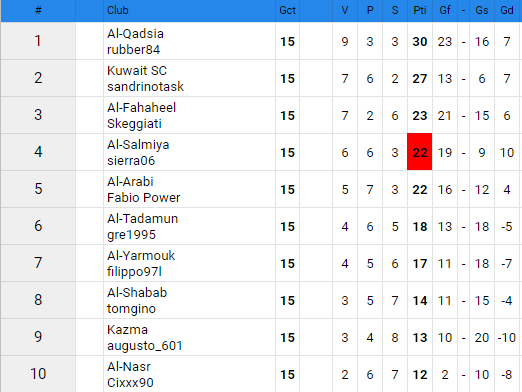Viewport: 522px width, 392px height.
Task: Click the rank number 1 cell
Action: (38, 41)
